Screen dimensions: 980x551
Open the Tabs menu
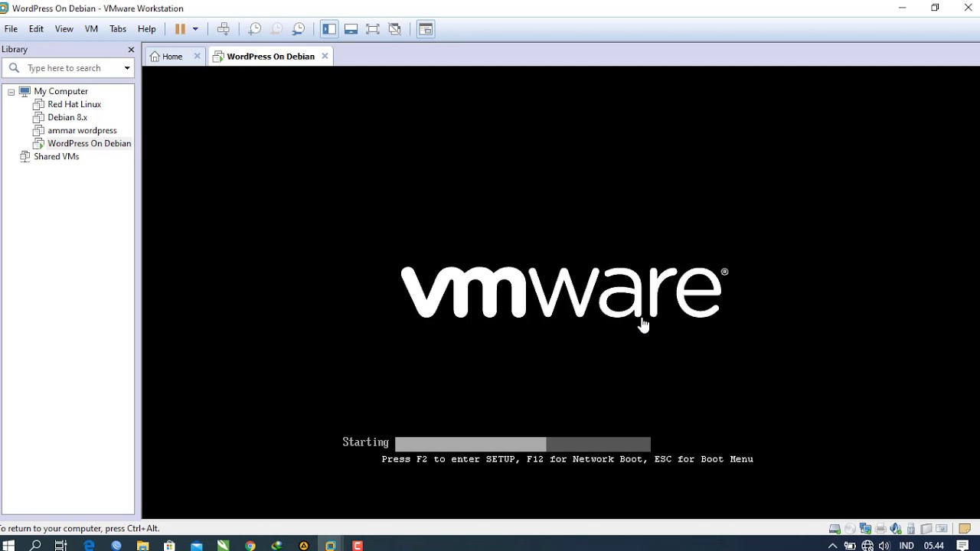pyautogui.click(x=117, y=29)
